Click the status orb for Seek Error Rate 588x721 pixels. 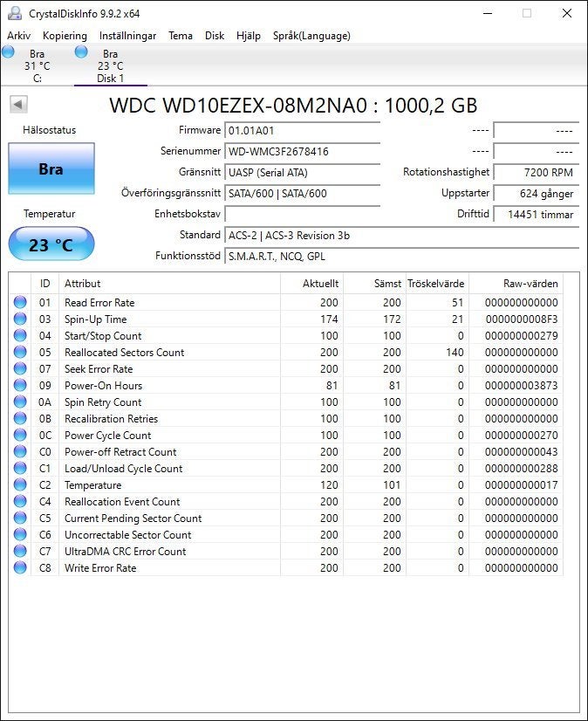[x=20, y=368]
